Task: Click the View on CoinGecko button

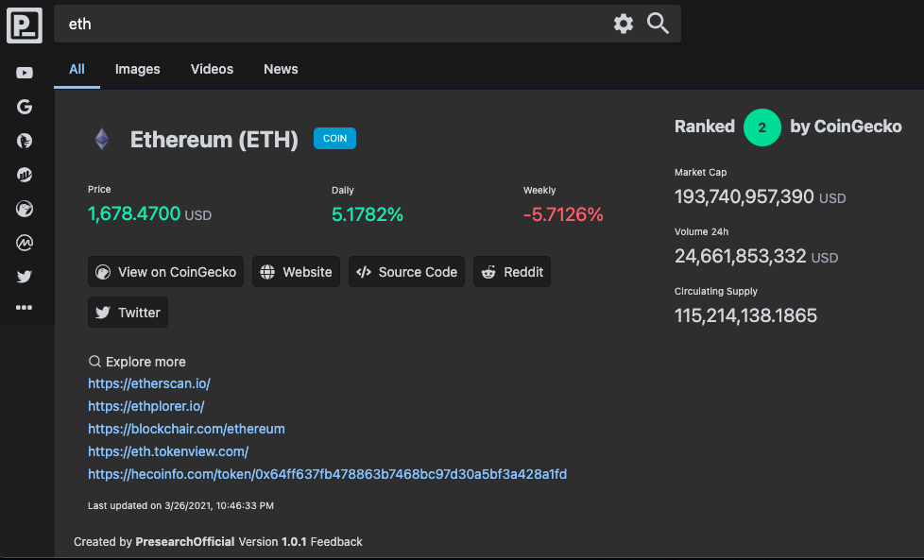Action: click(x=165, y=271)
